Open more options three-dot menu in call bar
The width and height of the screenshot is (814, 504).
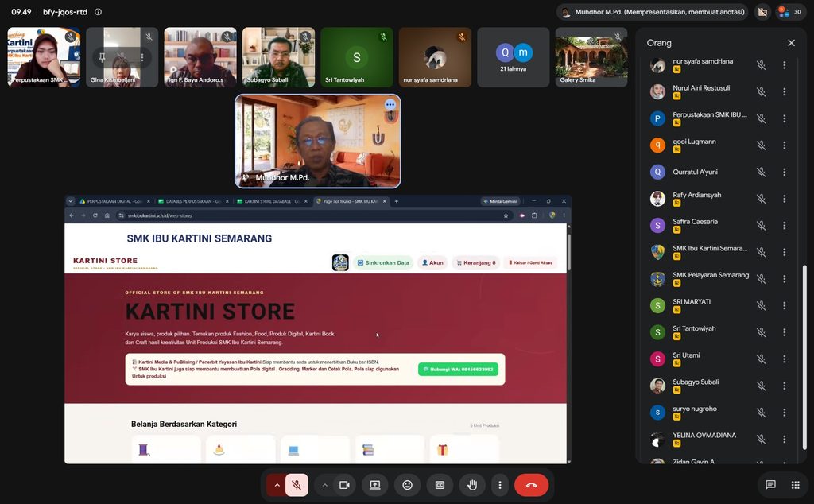coord(499,485)
